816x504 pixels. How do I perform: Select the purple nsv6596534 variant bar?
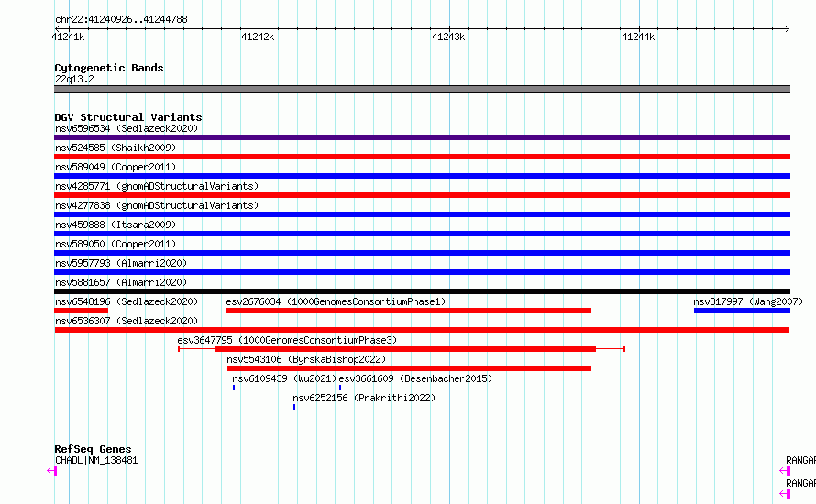click(x=422, y=137)
